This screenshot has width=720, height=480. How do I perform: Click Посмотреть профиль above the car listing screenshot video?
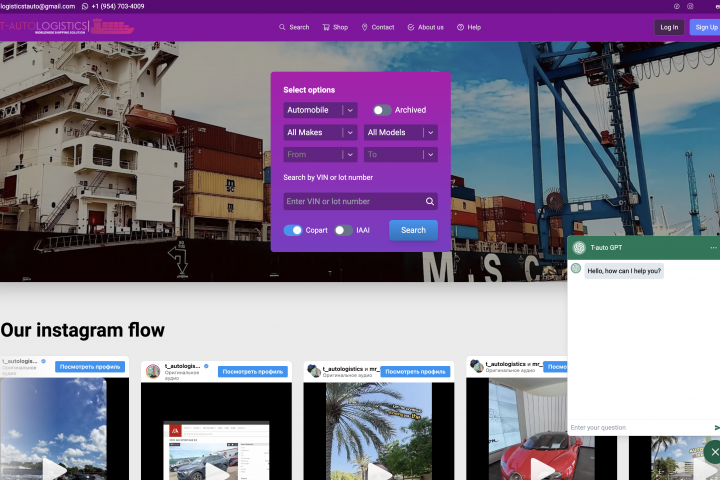click(x=253, y=372)
